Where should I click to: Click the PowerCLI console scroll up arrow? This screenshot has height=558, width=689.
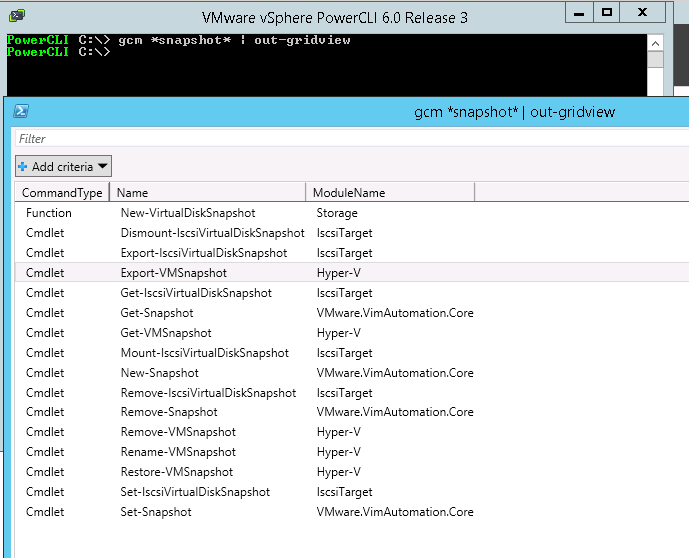(655, 43)
